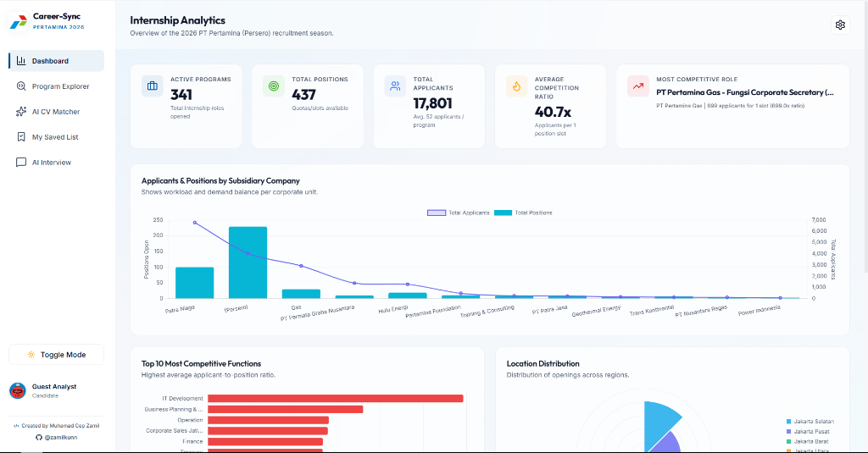This screenshot has height=453, width=868.
Task: Click the Total Positions target icon
Action: [x=274, y=86]
